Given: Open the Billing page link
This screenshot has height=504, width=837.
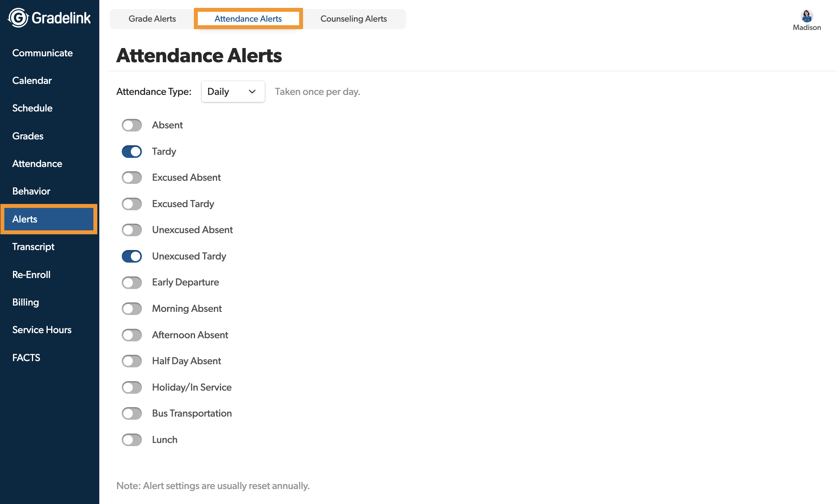Looking at the screenshot, I should [x=26, y=302].
